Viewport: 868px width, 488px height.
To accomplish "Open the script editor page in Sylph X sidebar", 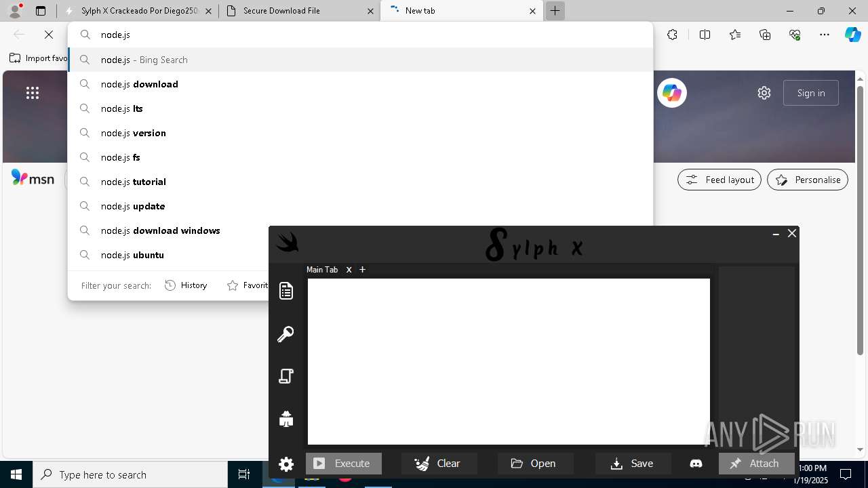I will point(286,291).
